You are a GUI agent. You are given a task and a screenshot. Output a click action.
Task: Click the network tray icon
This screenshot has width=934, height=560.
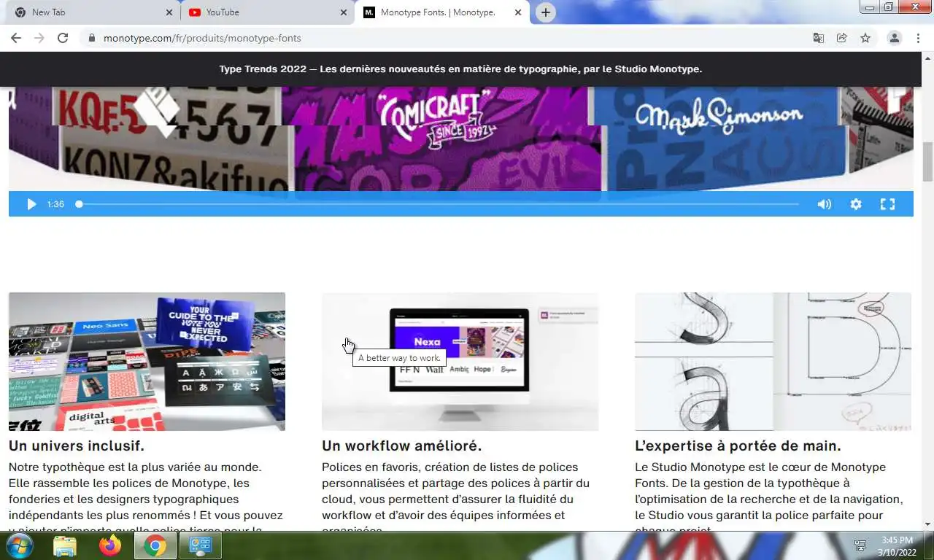coord(860,545)
